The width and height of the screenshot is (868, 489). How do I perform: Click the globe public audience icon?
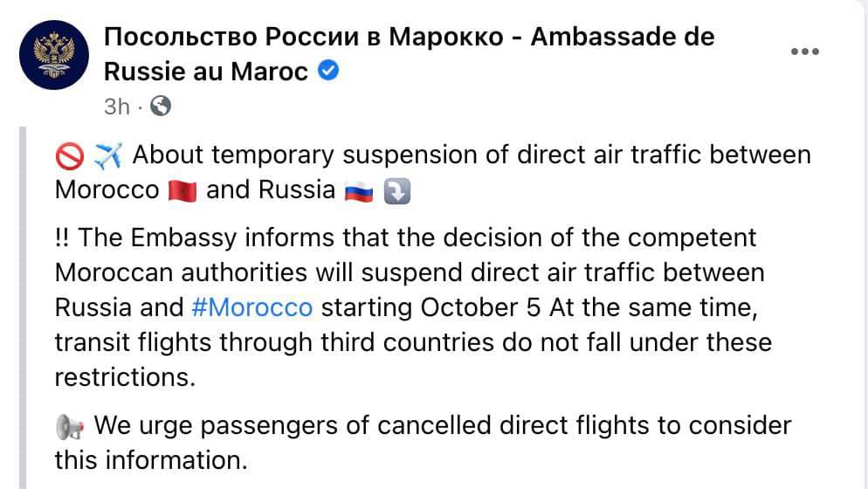161,106
